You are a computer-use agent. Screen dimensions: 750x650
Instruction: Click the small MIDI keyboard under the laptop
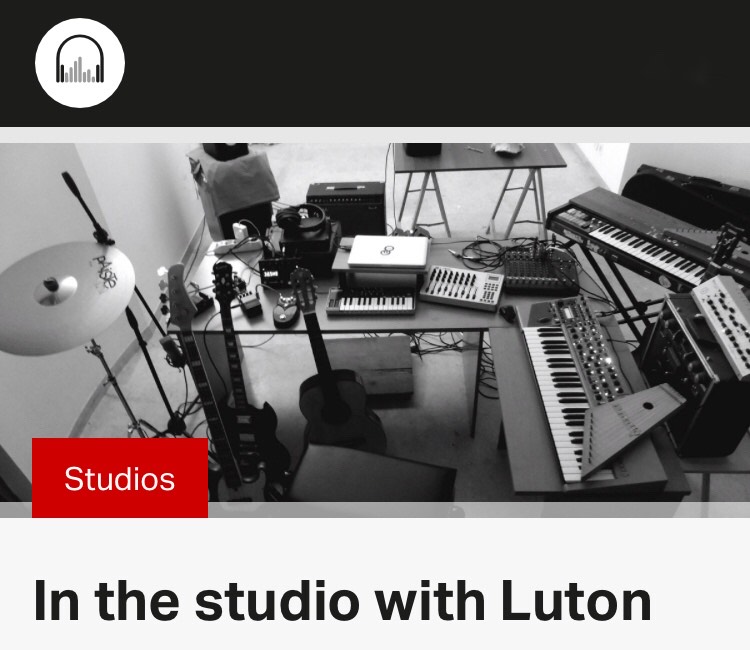point(371,302)
